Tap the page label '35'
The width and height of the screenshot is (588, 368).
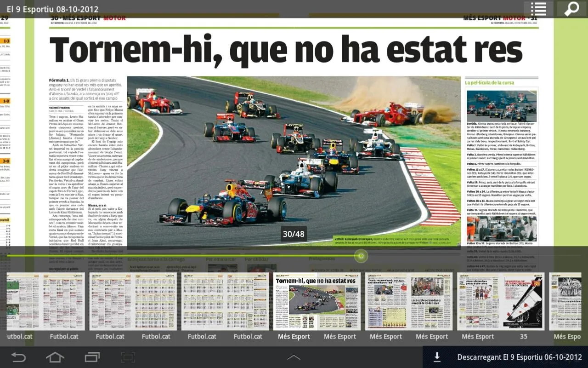524,336
